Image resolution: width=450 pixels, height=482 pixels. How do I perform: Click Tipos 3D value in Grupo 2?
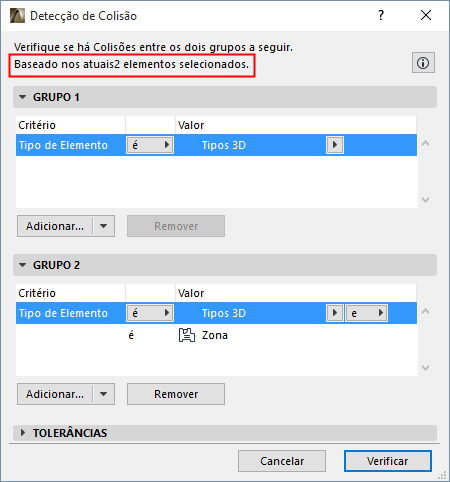(x=224, y=313)
